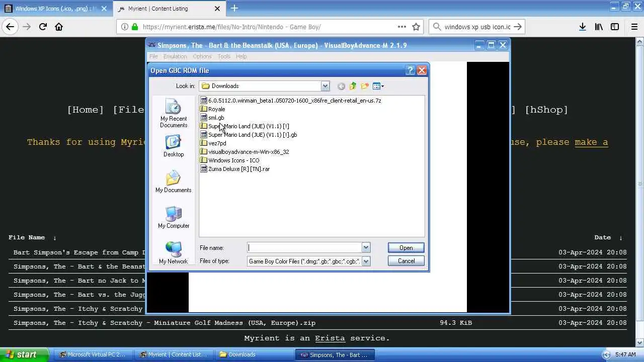Switch to the Myrient Content Listing tab
The height and width of the screenshot is (362, 644).
[x=169, y=9]
